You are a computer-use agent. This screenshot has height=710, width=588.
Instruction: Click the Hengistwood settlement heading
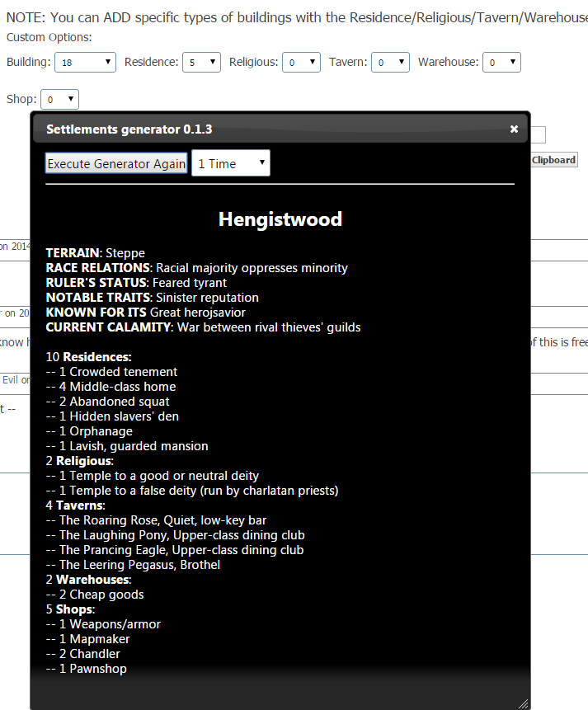point(280,219)
